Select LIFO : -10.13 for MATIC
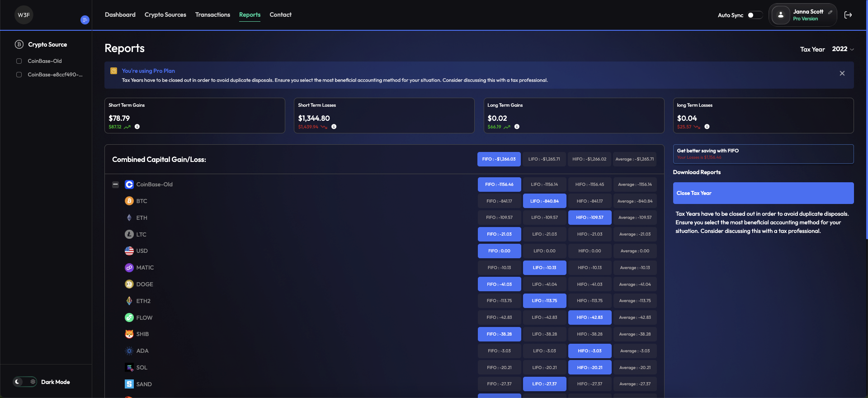Viewport: 868px width, 398px height. [545, 268]
